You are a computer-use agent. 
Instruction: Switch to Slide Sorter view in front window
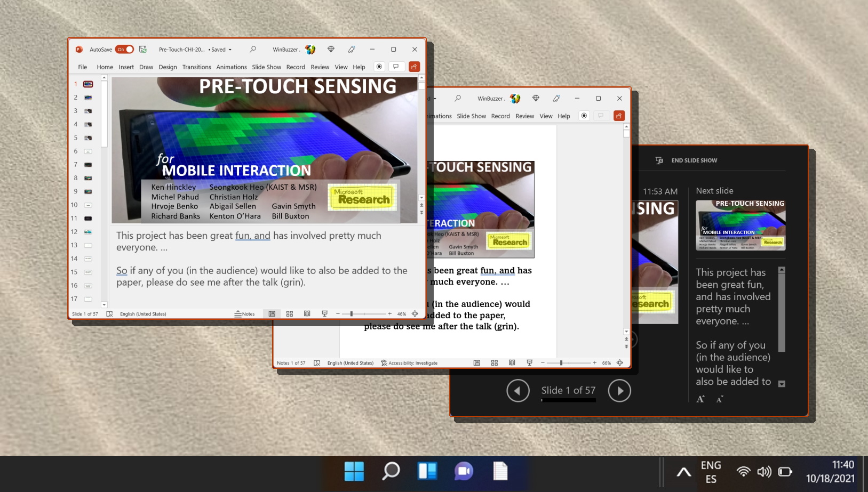pos(290,314)
